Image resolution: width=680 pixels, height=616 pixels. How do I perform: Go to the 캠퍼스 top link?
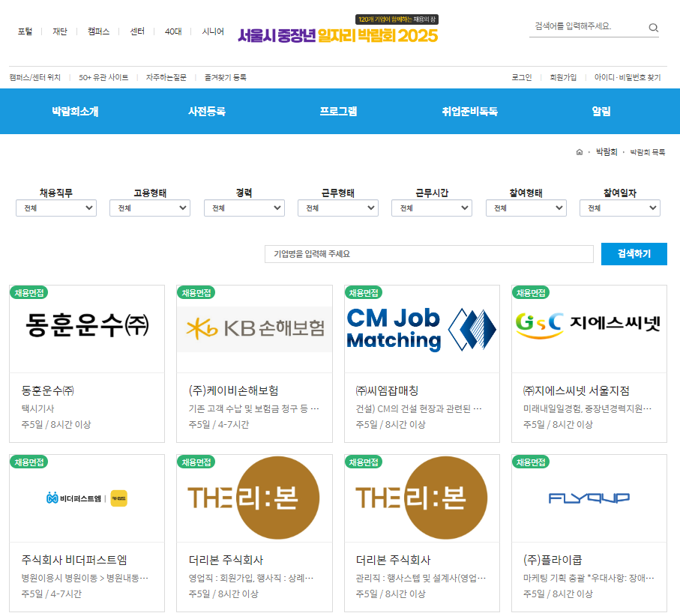point(98,31)
